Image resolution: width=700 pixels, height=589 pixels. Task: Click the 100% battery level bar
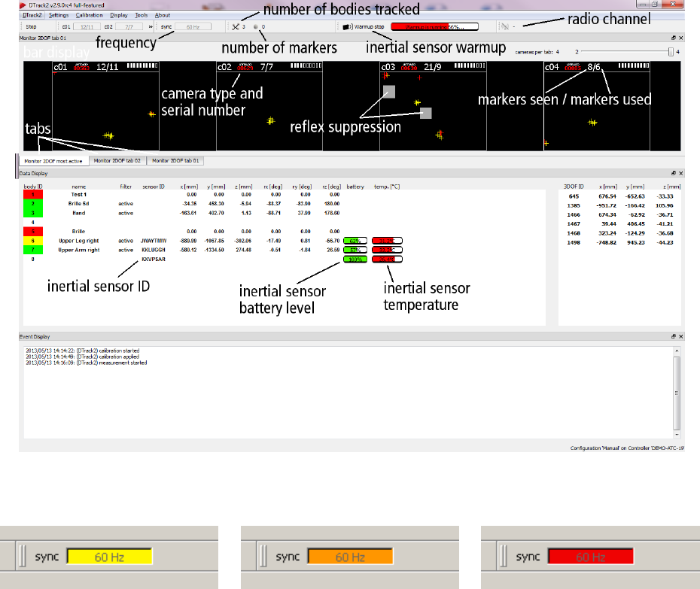click(x=355, y=260)
